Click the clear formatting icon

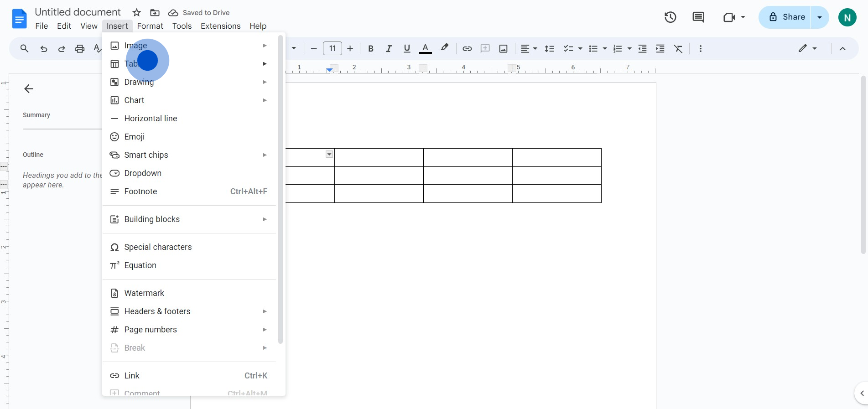point(678,49)
